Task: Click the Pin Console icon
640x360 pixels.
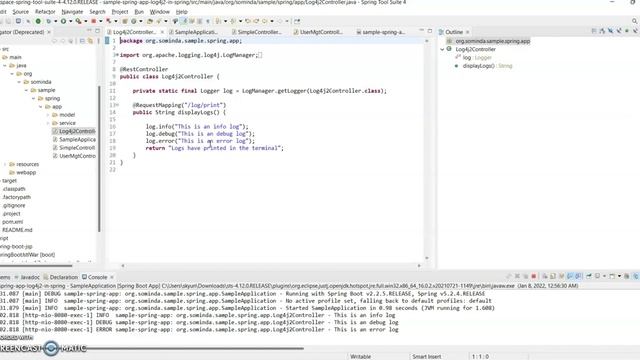Action: pyautogui.click(x=589, y=276)
